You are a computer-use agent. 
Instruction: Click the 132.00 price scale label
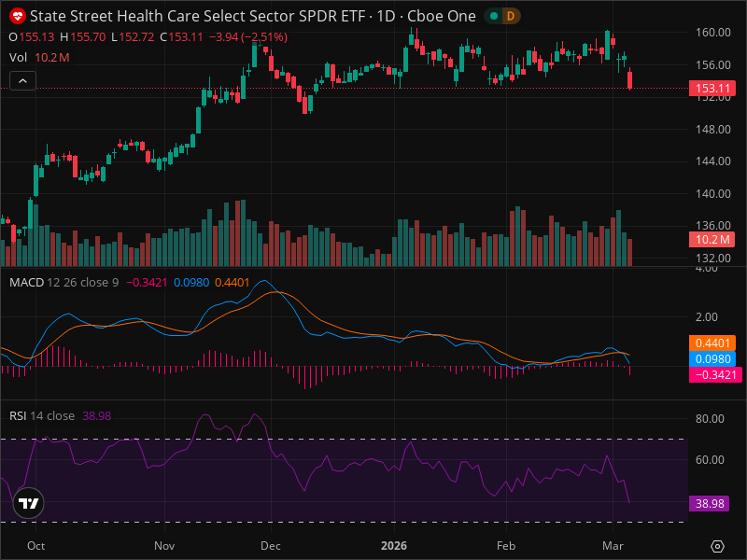click(712, 258)
